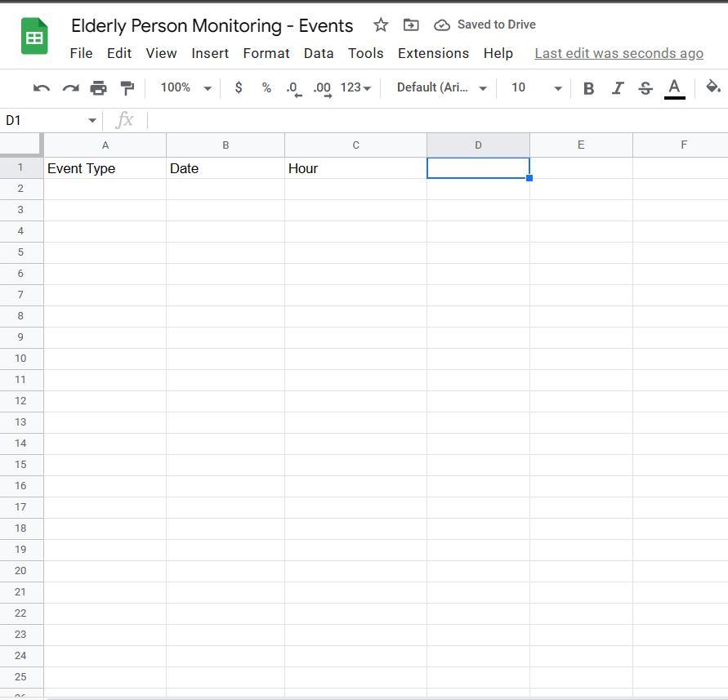728x700 pixels.
Task: Open the 123 more formats dropdown
Action: point(355,87)
